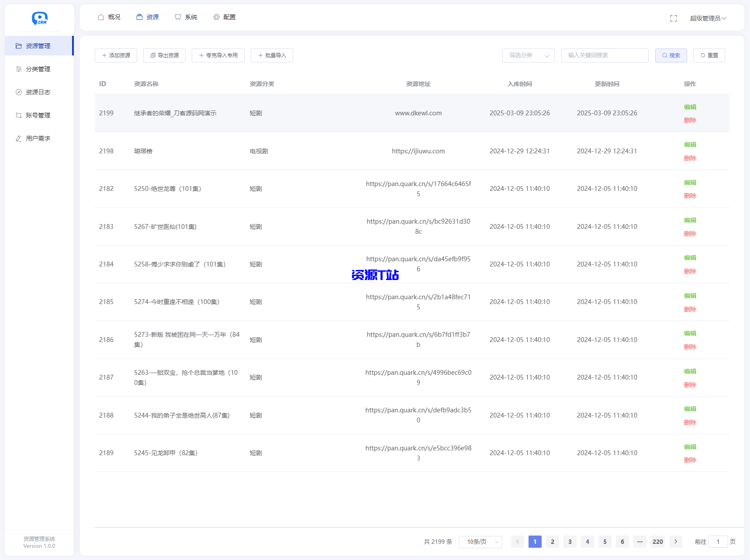
Task: Switch to the 系统 top tab
Action: click(x=186, y=17)
